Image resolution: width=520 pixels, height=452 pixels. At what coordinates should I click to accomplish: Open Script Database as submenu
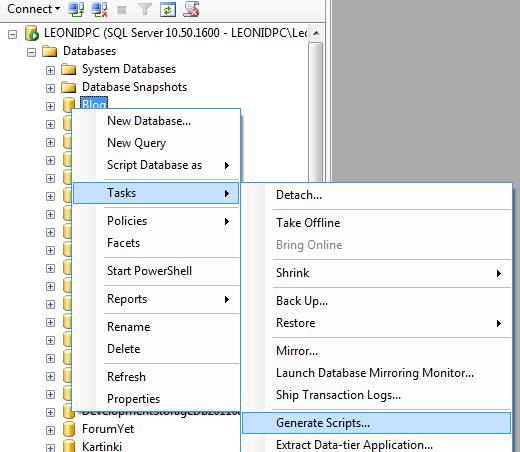pos(156,165)
